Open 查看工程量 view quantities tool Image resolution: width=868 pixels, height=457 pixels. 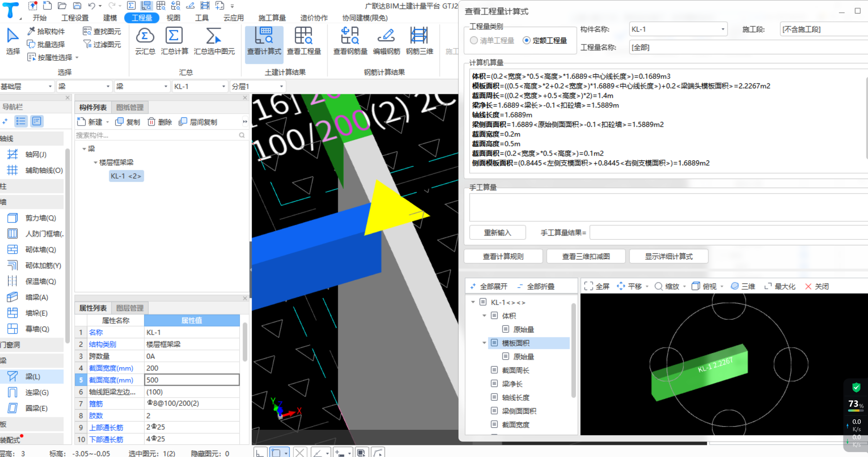pyautogui.click(x=304, y=41)
